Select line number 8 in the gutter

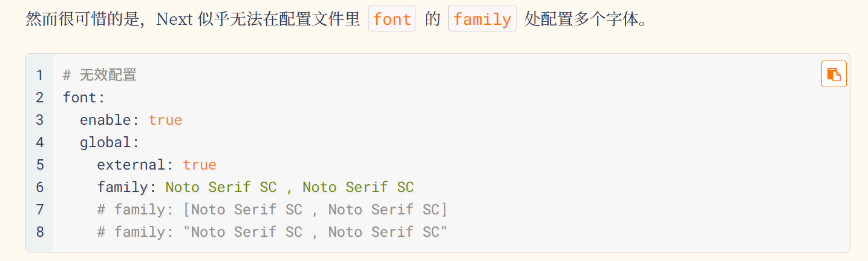coord(40,232)
